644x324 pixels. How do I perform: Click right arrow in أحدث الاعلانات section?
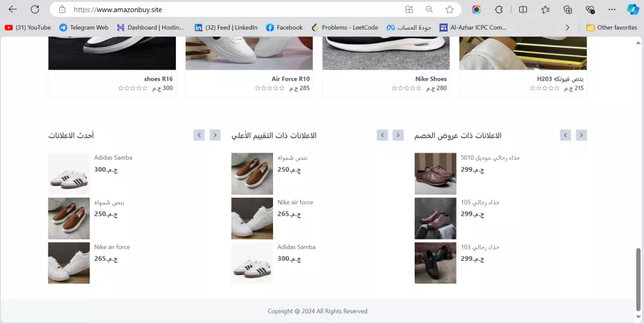click(215, 135)
